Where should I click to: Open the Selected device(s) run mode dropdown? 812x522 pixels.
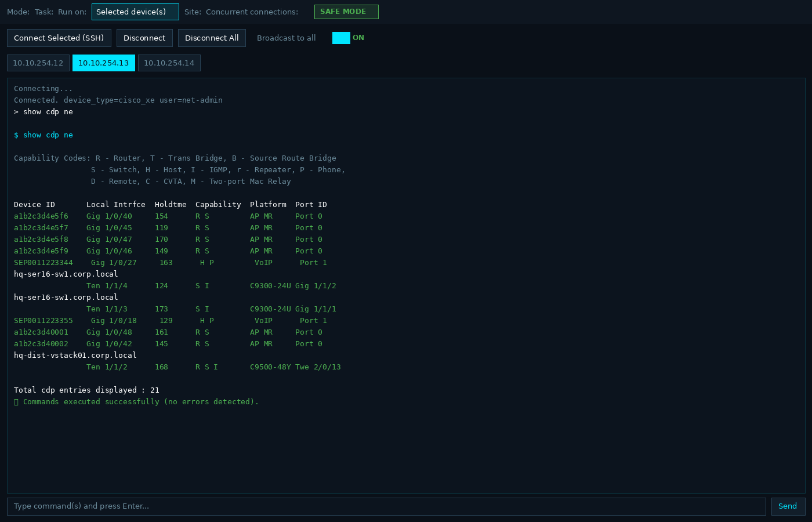tap(135, 12)
